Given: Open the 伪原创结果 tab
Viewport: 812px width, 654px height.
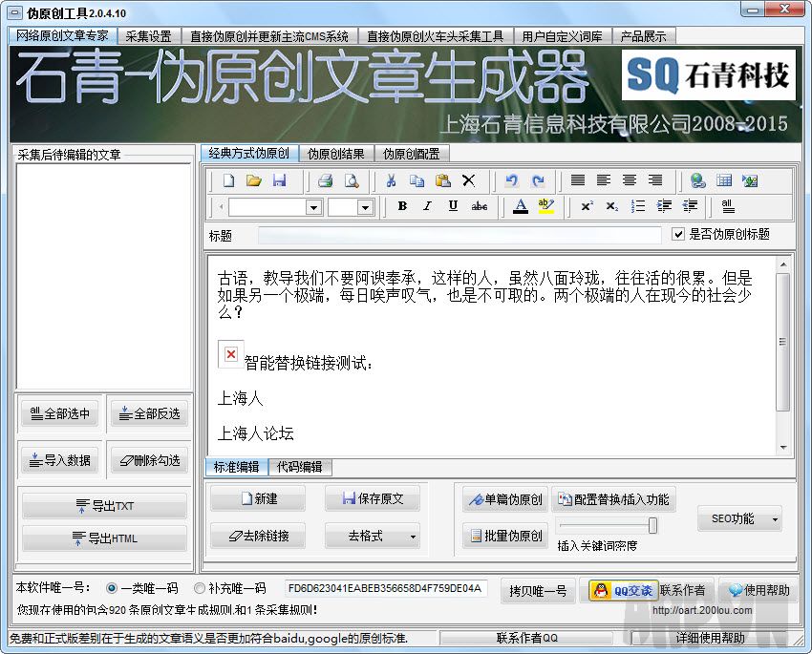Looking at the screenshot, I should pyautogui.click(x=335, y=154).
